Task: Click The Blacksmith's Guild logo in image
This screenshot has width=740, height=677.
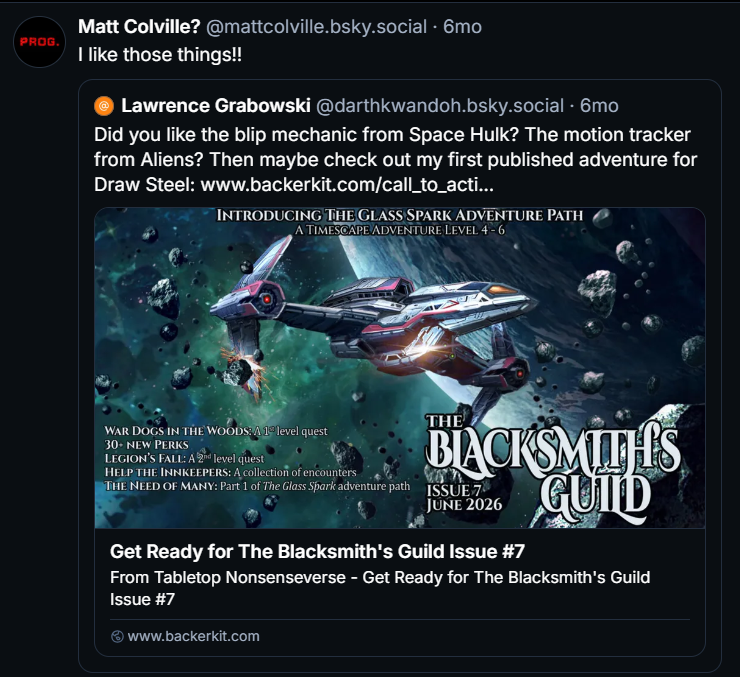Action: point(553,469)
